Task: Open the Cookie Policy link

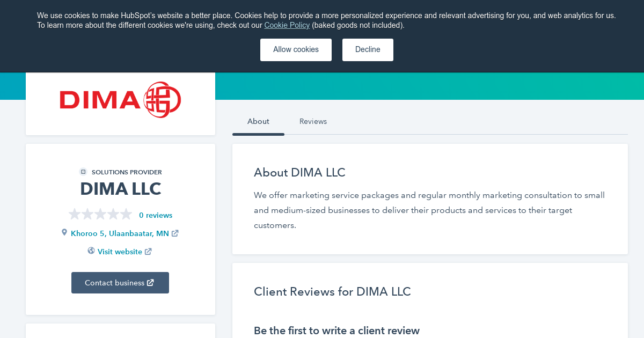Action: 287,25
